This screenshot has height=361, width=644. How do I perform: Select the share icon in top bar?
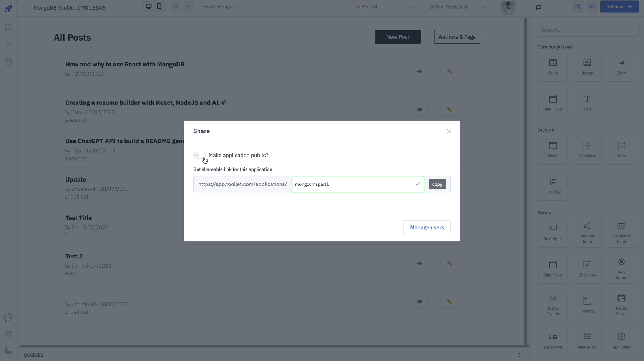(x=578, y=7)
